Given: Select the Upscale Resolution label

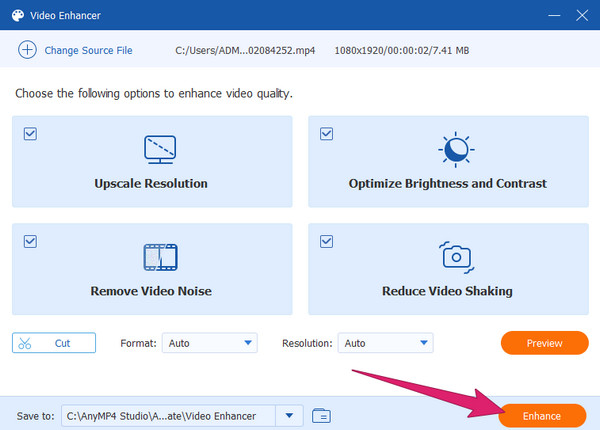Looking at the screenshot, I should (x=151, y=184).
